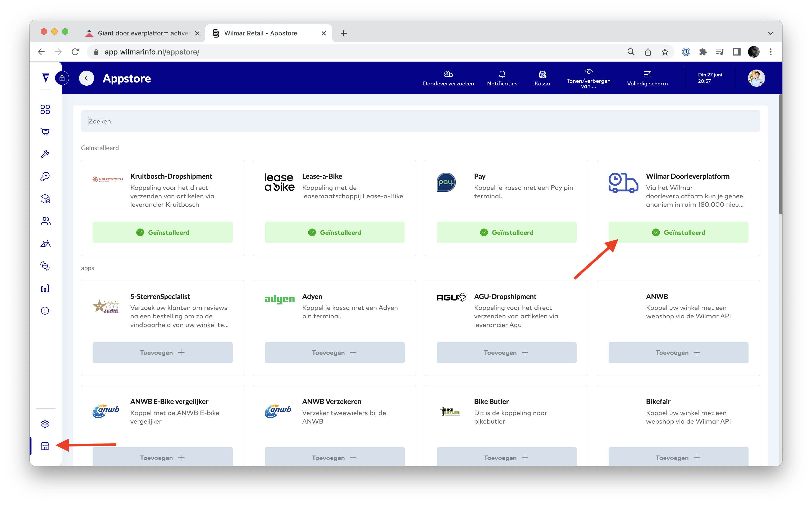Open a new browser tab
The width and height of the screenshot is (812, 505).
[x=343, y=33]
